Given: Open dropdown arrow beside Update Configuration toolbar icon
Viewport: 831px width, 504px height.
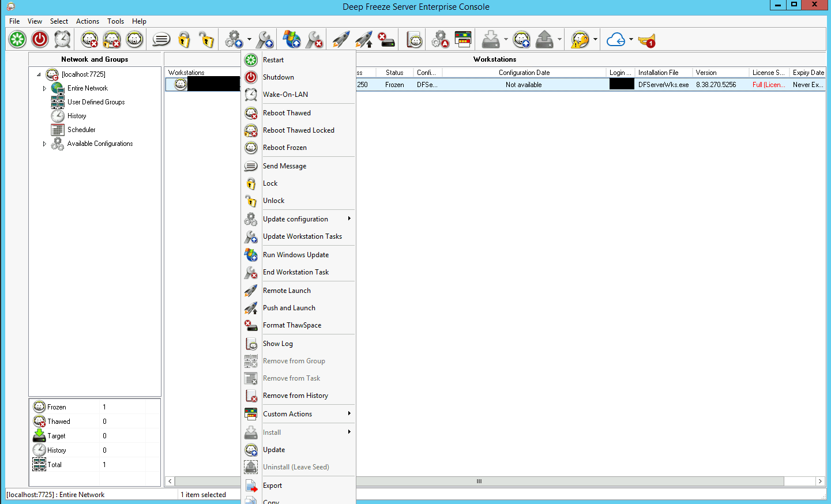Looking at the screenshot, I should coord(249,40).
